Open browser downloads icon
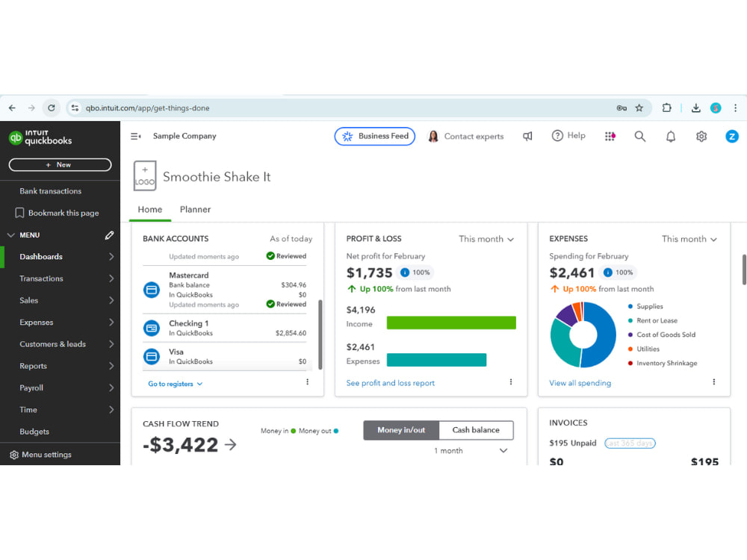Viewport: 747px width, 560px height. (696, 108)
